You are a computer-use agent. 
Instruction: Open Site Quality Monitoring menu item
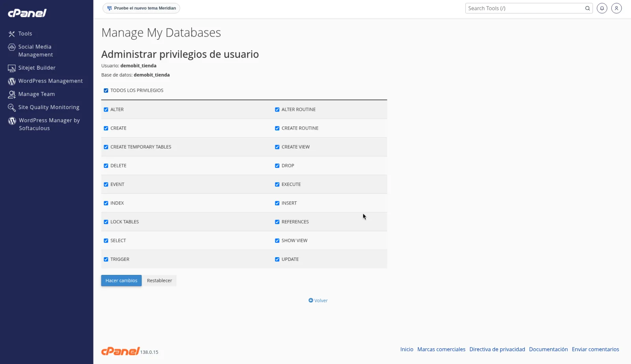49,107
